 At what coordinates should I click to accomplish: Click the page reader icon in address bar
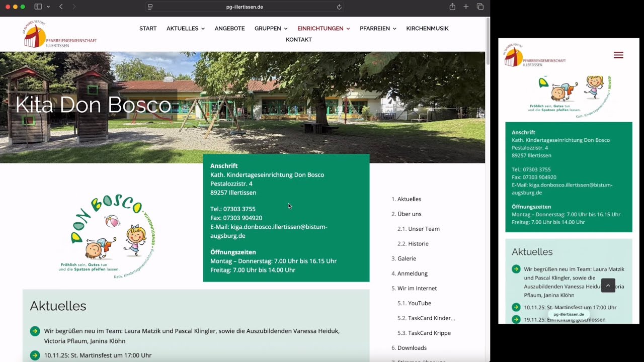(150, 7)
